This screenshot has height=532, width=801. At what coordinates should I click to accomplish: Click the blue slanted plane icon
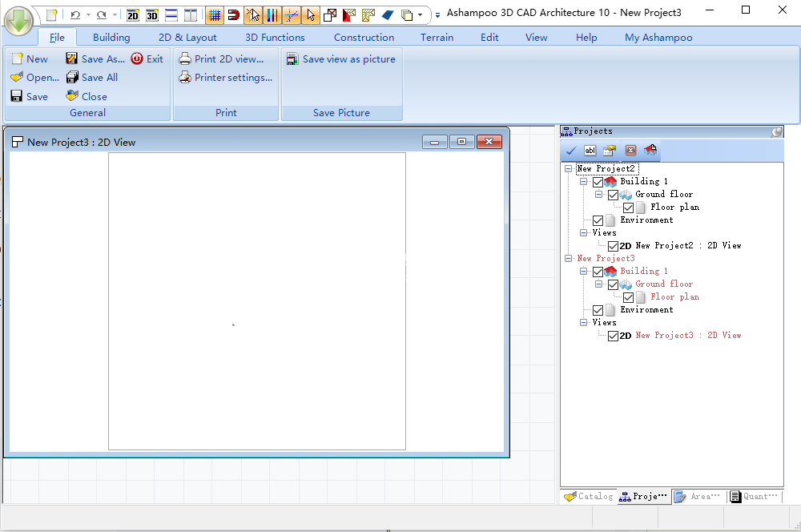[388, 15]
